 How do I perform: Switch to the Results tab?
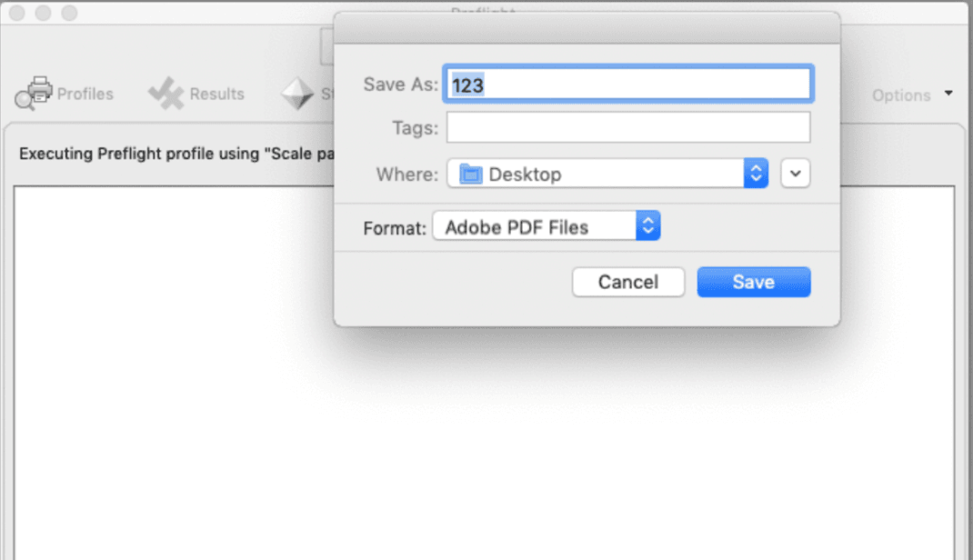216,94
